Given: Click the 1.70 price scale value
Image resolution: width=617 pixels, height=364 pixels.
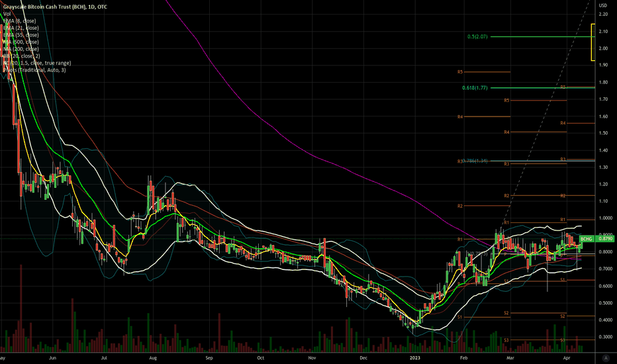Looking at the screenshot, I should click(603, 99).
